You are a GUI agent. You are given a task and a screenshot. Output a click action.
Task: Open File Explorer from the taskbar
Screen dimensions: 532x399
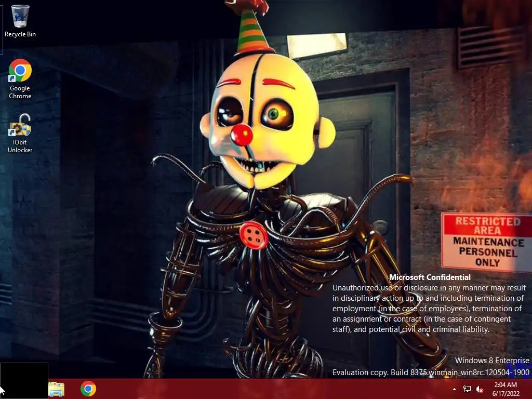[x=56, y=389]
